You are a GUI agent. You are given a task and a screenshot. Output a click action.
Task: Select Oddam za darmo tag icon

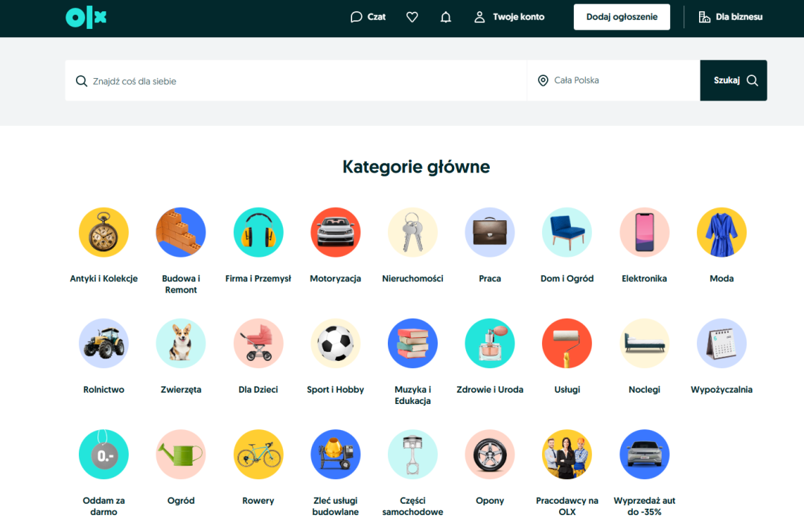[103, 454]
